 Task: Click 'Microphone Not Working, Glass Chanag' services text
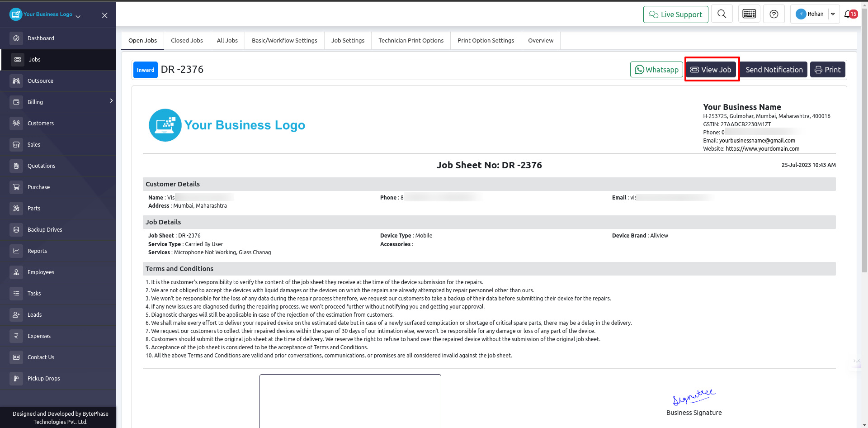coord(222,252)
